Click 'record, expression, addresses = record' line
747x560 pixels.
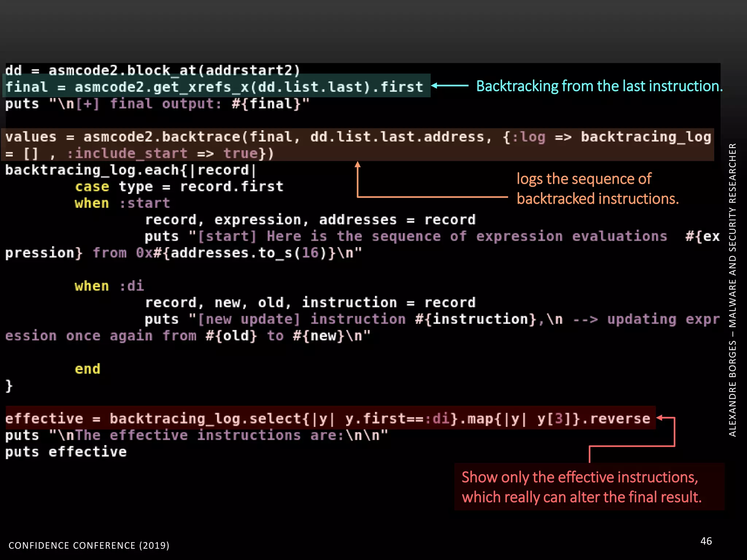click(x=310, y=220)
